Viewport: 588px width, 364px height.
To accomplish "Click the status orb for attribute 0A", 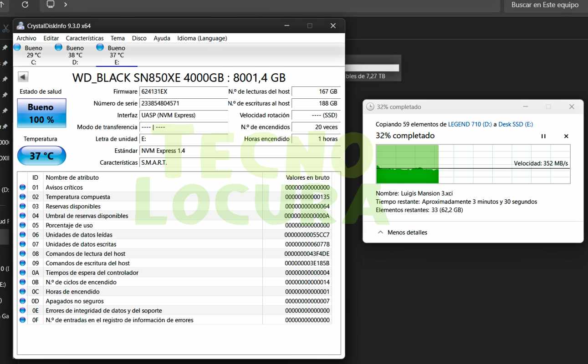I will tap(22, 273).
